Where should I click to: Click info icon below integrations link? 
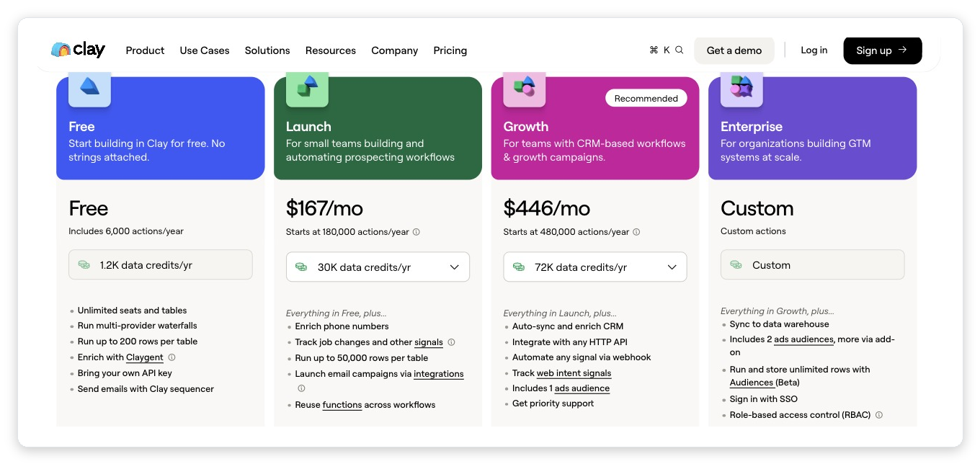(x=301, y=388)
